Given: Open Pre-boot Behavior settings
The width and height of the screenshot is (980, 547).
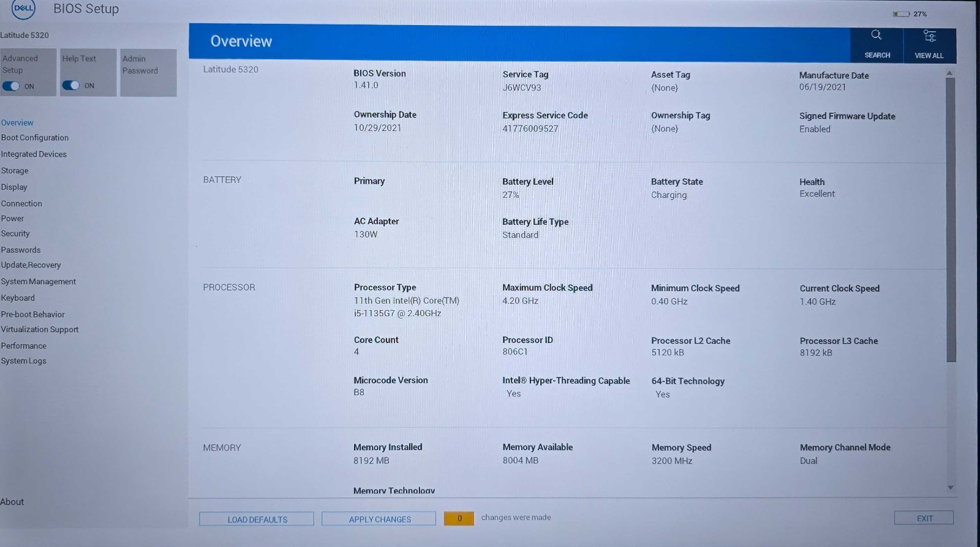Looking at the screenshot, I should tap(32, 314).
